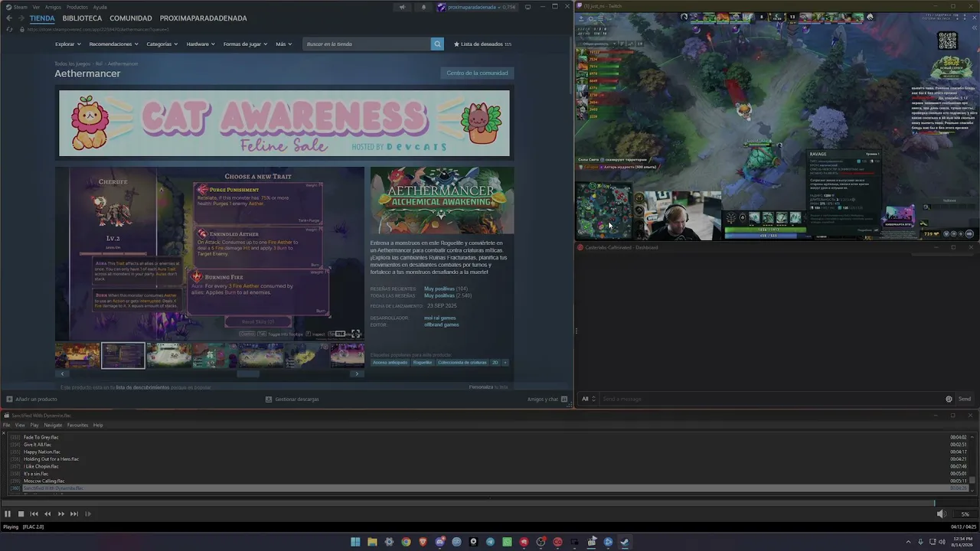Open the Steam icon on the taskbar
The height and width of the screenshot is (551, 980).
(x=625, y=542)
